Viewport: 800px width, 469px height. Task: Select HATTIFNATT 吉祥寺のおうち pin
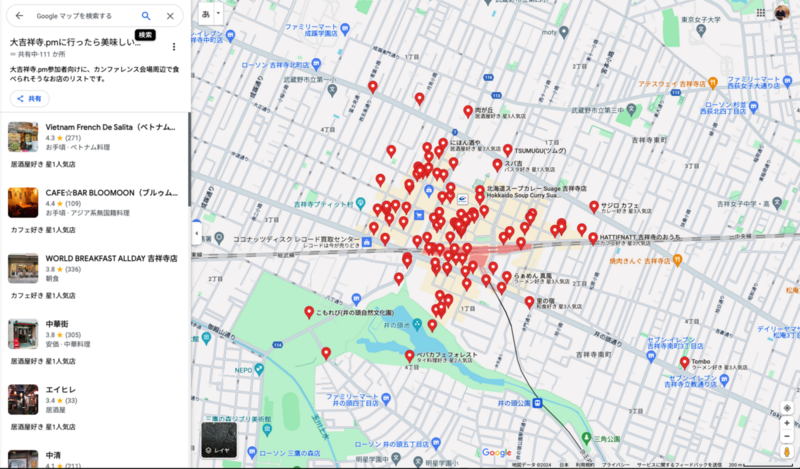click(x=593, y=238)
